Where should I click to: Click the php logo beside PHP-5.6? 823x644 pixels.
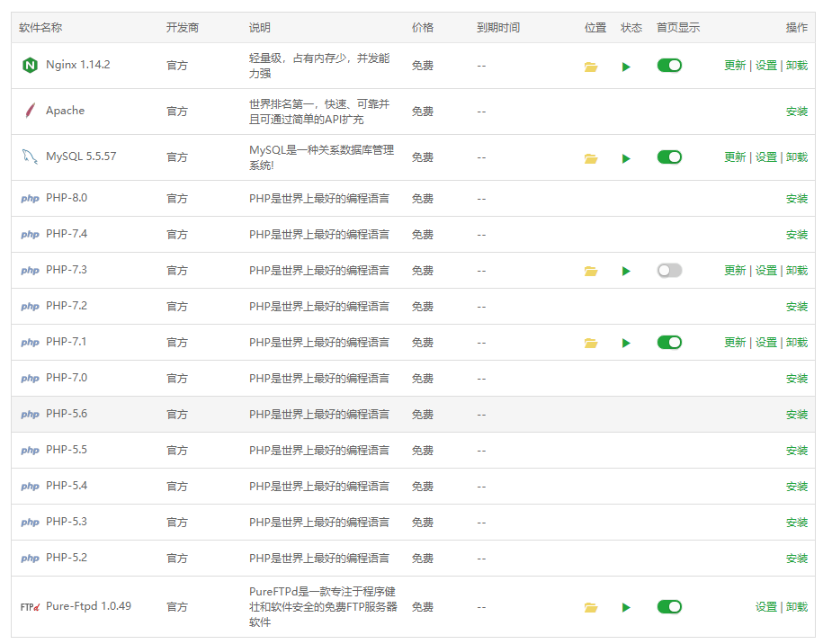coord(30,414)
